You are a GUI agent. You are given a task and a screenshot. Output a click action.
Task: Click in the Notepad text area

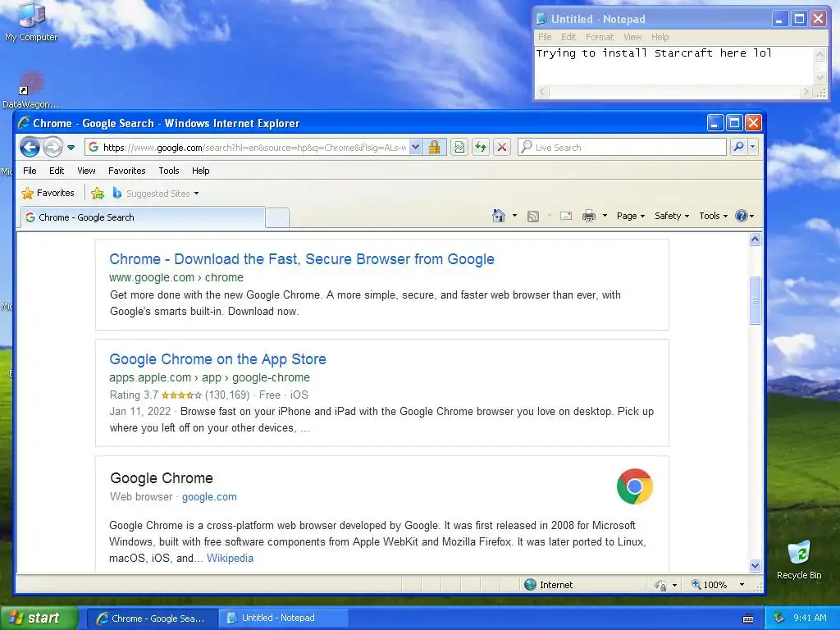[674, 66]
